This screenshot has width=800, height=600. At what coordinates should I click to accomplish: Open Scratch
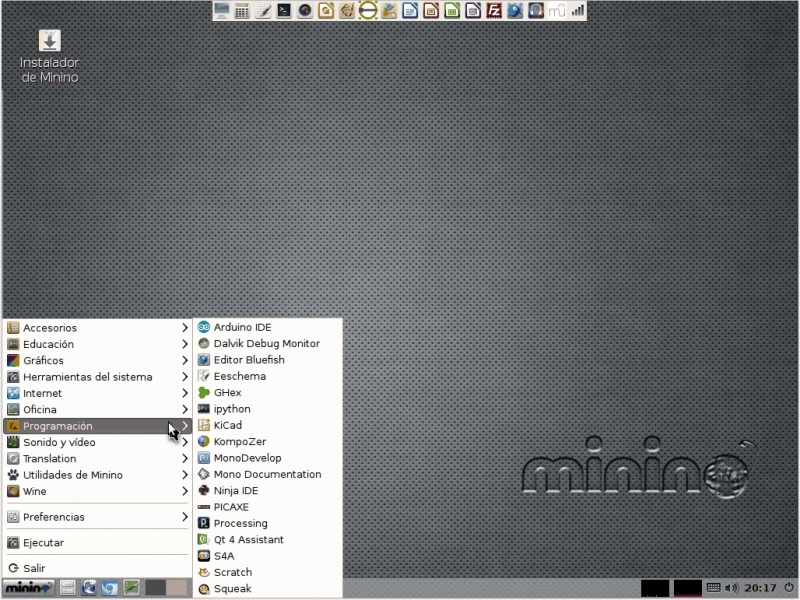(268, 572)
